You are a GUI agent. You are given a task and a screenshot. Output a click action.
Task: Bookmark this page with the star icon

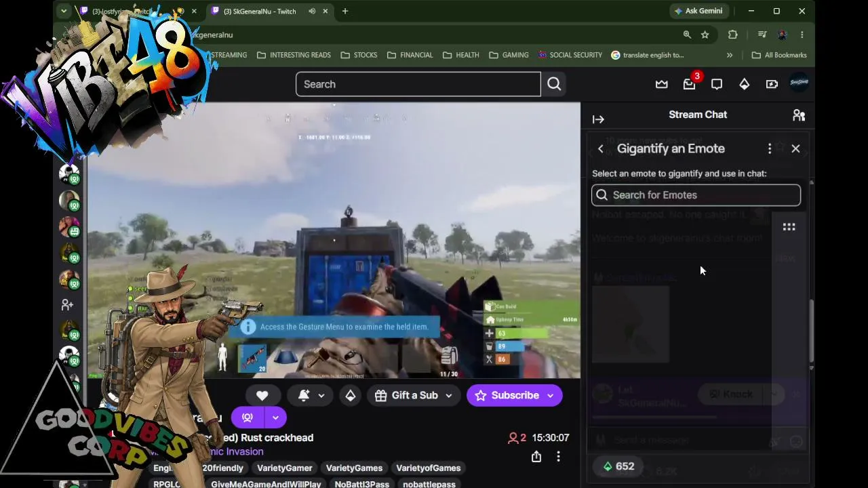pos(705,35)
